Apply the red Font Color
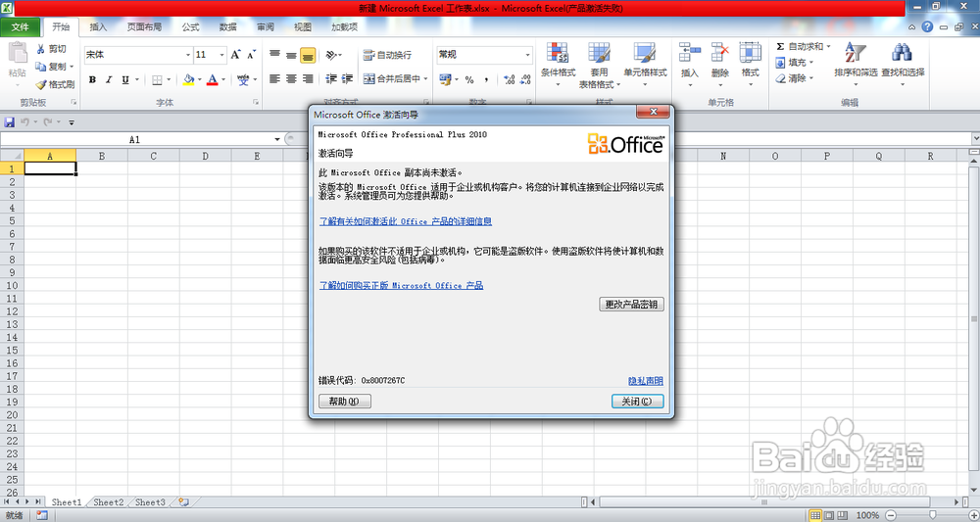Viewport: 980px width, 522px height. point(213,79)
